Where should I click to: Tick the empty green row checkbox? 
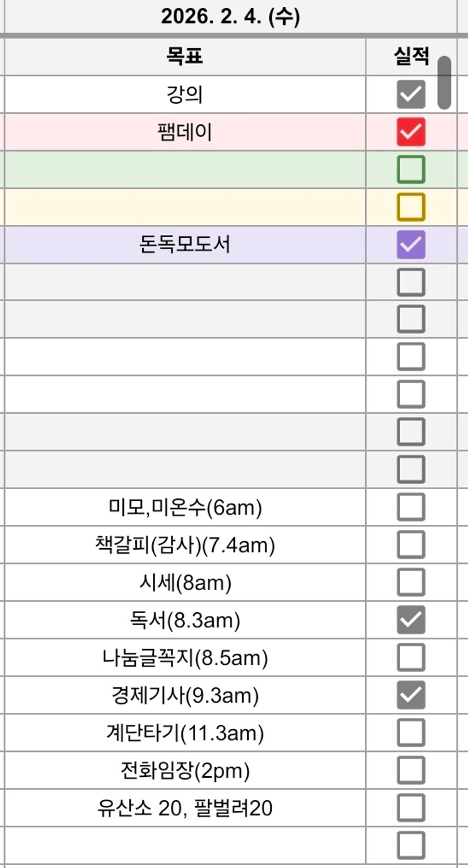pos(410,169)
